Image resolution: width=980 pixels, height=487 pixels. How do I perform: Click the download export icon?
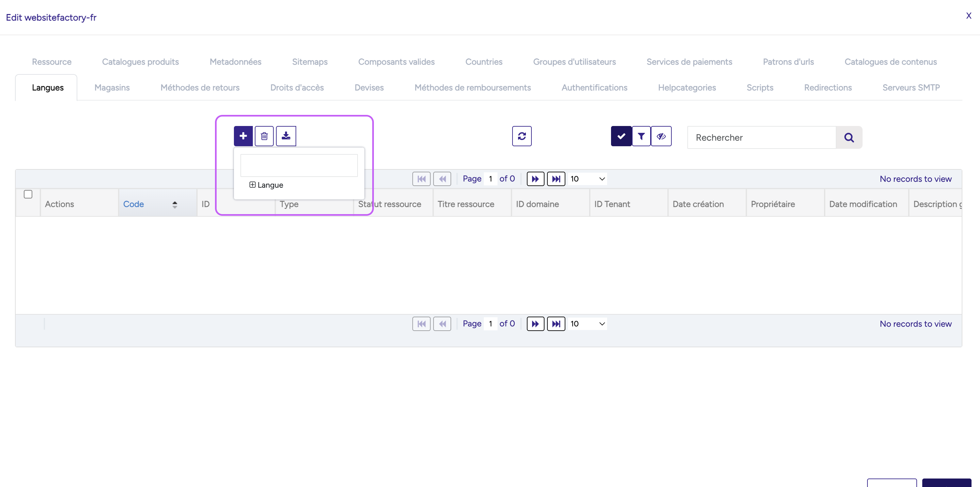coord(286,136)
